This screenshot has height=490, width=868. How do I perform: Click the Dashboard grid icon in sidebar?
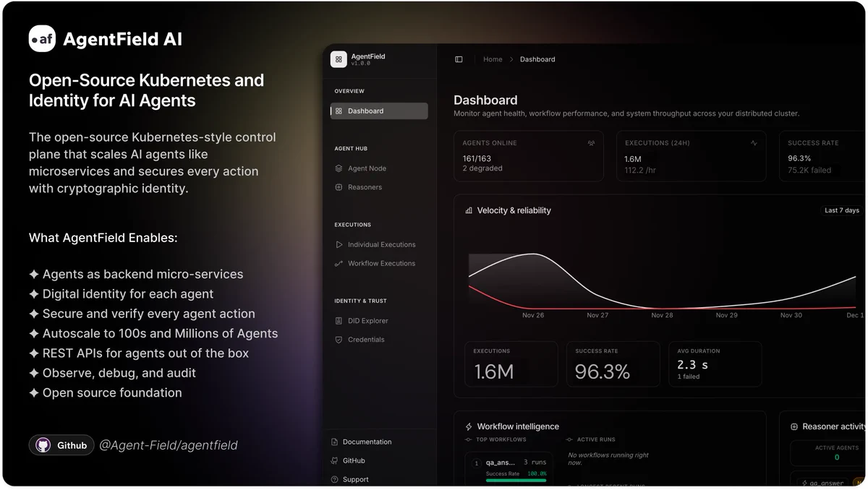pos(339,111)
